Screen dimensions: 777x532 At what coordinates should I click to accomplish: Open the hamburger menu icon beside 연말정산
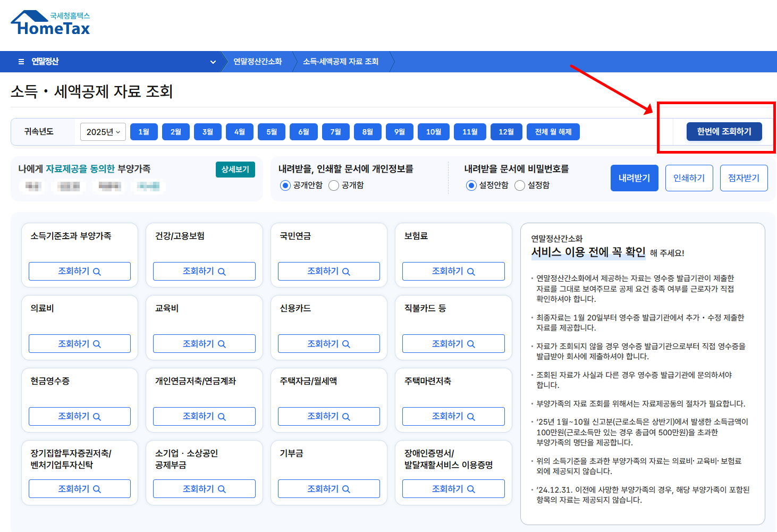(x=21, y=62)
